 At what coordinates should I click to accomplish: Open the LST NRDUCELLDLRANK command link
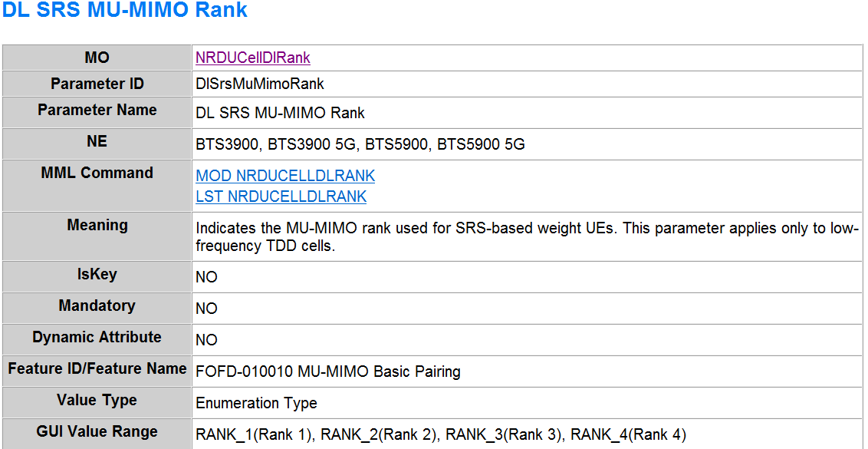(281, 196)
